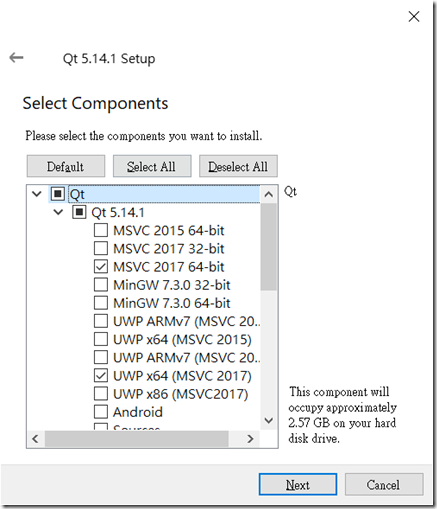
Task: Uncheck MSVC 2017 64-bit
Action: 101,266
